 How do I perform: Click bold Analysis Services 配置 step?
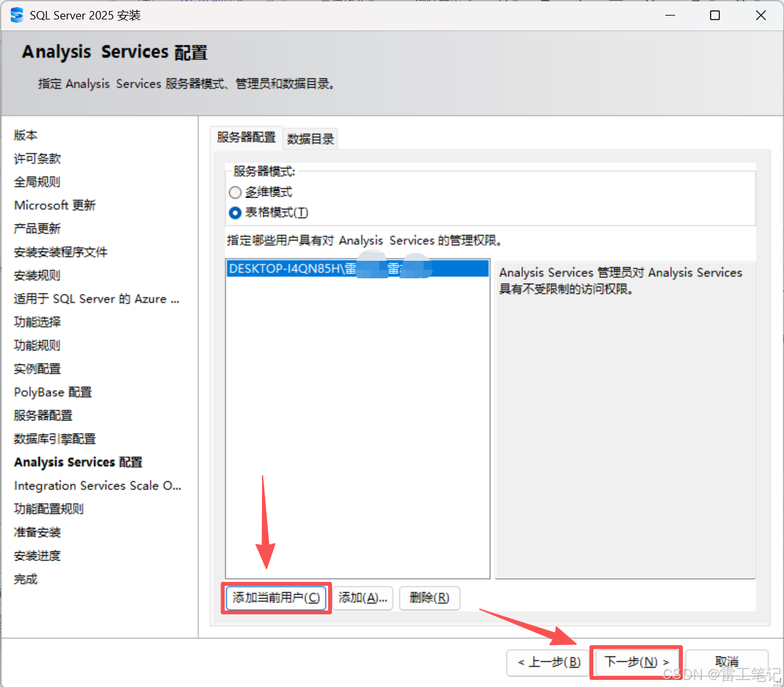click(x=78, y=462)
